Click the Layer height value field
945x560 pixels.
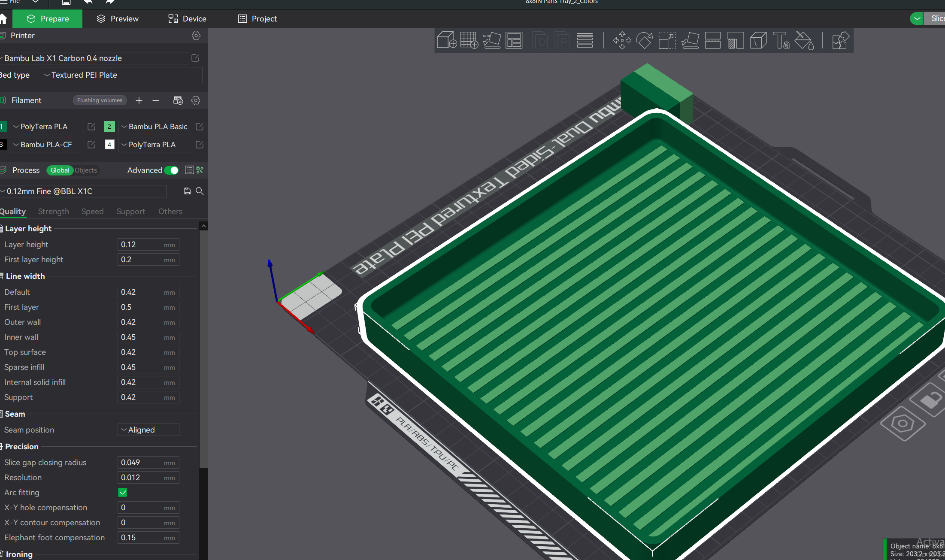[148, 245]
